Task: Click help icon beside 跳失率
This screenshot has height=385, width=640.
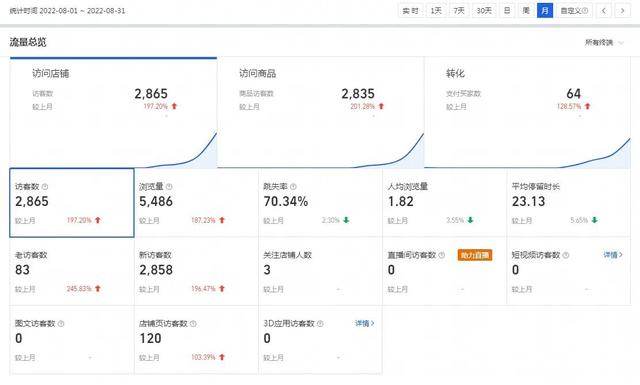Action: pos(293,187)
